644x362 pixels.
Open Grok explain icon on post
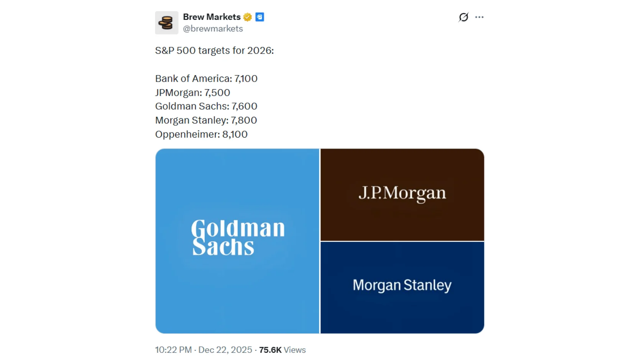click(463, 17)
